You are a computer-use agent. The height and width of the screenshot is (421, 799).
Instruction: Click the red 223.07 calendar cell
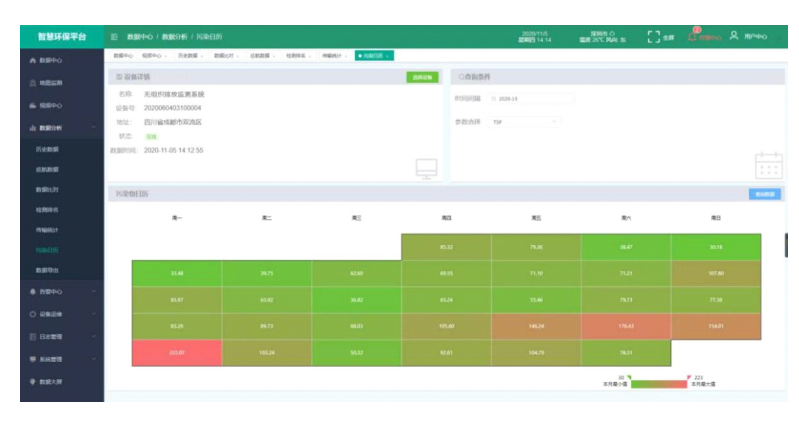click(177, 353)
